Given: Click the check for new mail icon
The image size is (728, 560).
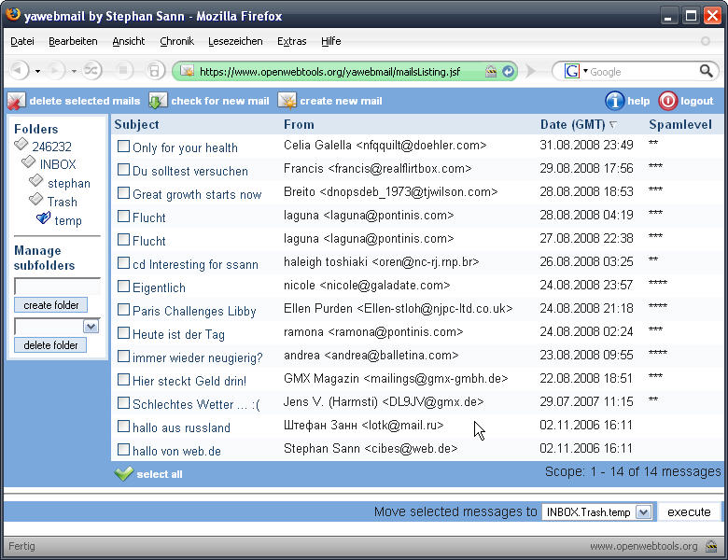Looking at the screenshot, I should 158,101.
